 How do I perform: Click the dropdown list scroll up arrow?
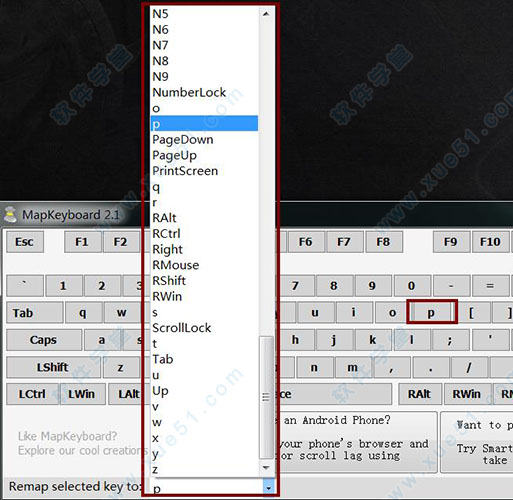[266, 14]
